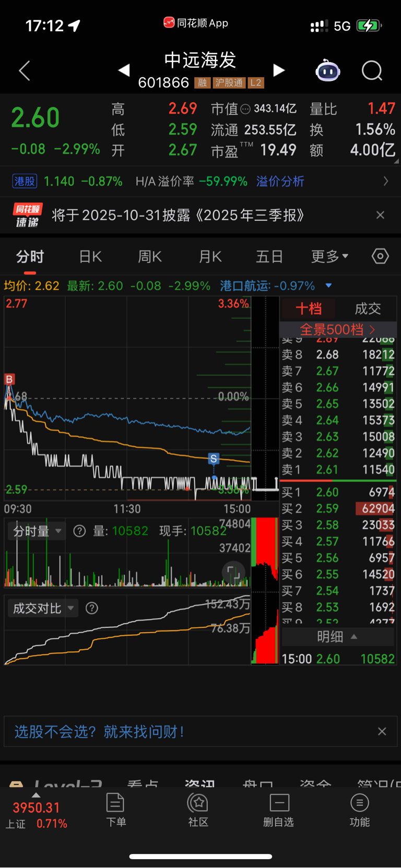Open 功能 functions menu
The image size is (401, 868).
click(359, 810)
